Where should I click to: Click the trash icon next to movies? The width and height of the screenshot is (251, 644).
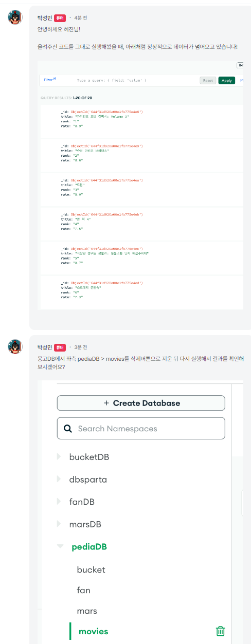click(220, 631)
